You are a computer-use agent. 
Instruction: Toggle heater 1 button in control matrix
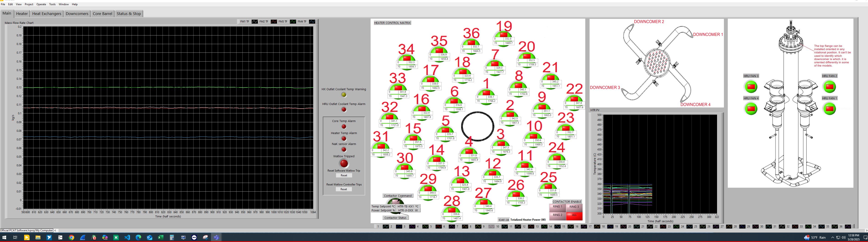[x=486, y=93]
